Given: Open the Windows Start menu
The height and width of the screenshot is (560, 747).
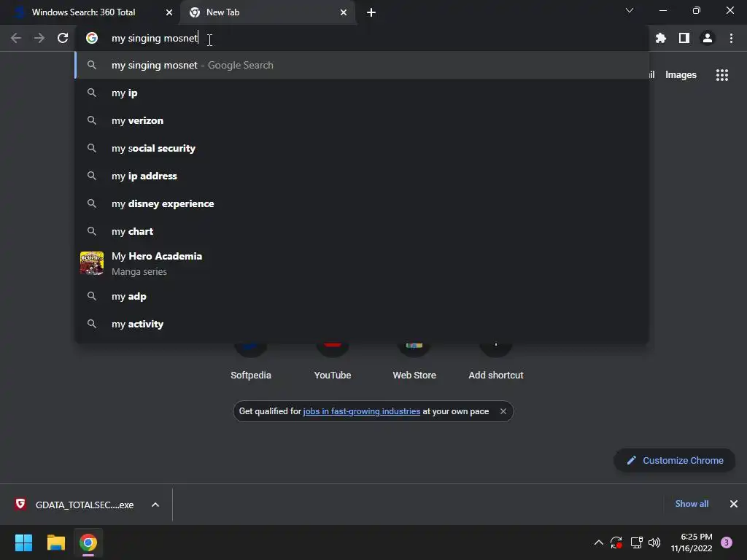Looking at the screenshot, I should pos(23,542).
